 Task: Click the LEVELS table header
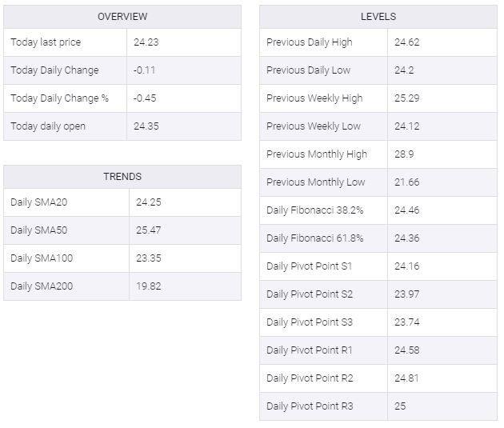coord(378,17)
